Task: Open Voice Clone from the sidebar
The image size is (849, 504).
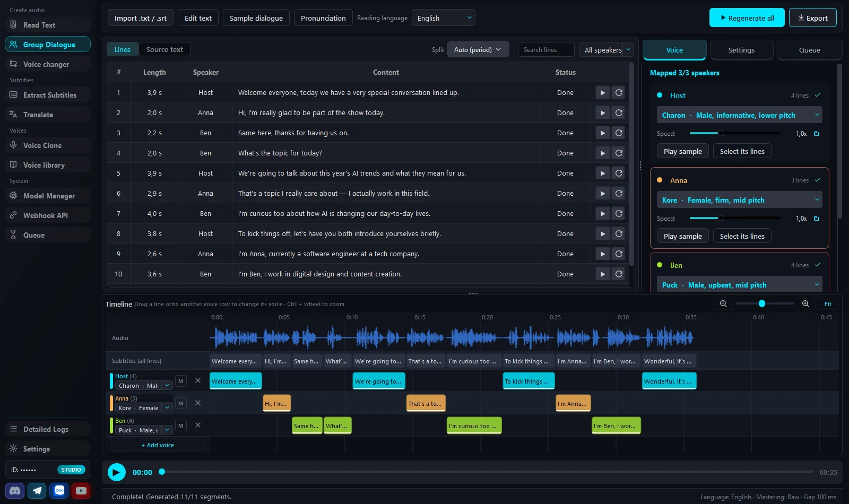Action: click(48, 145)
